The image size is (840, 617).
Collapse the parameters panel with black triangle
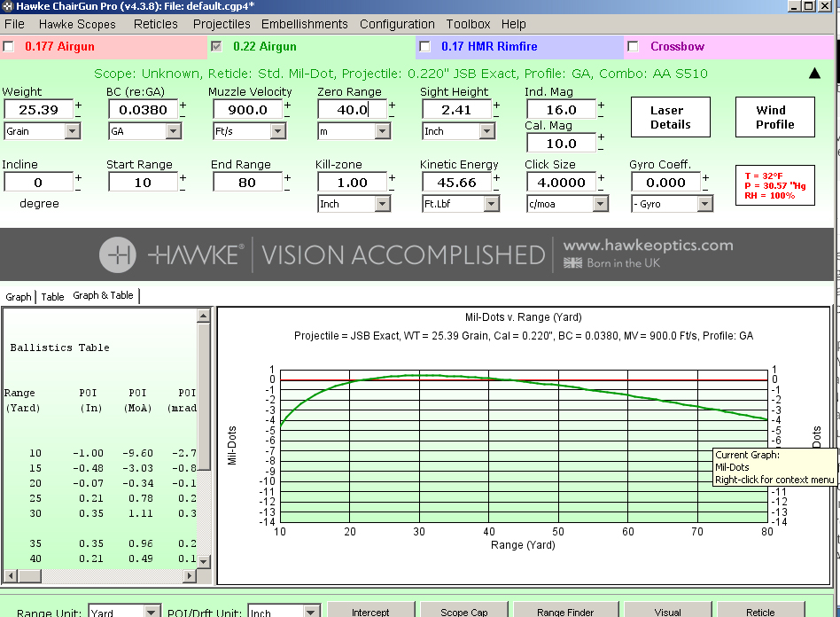[814, 74]
